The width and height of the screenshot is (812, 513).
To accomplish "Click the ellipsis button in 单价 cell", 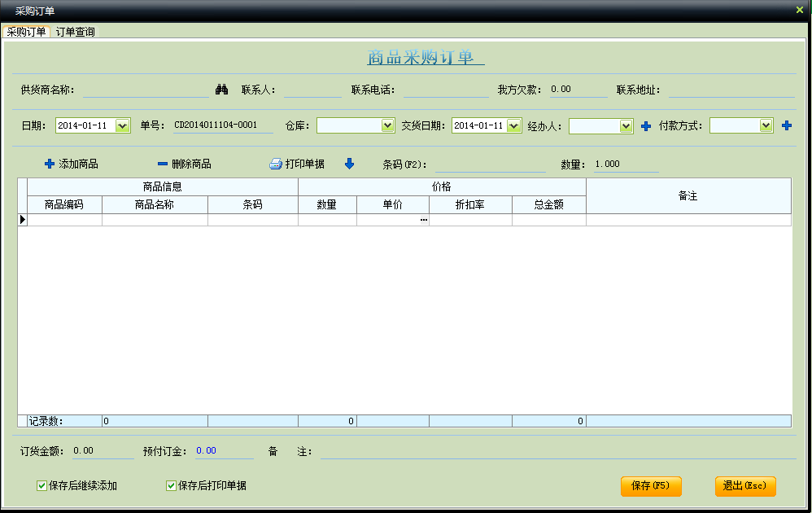I will pyautogui.click(x=424, y=220).
